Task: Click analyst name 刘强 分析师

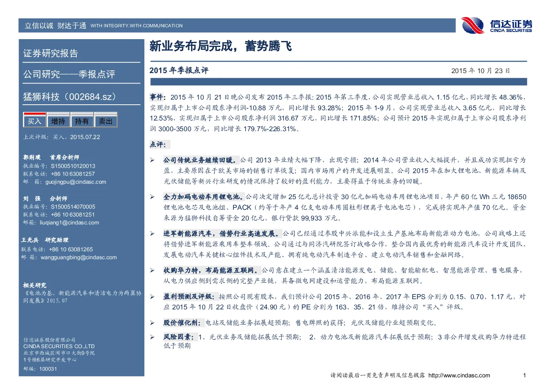Action: pyautogui.click(x=45, y=198)
